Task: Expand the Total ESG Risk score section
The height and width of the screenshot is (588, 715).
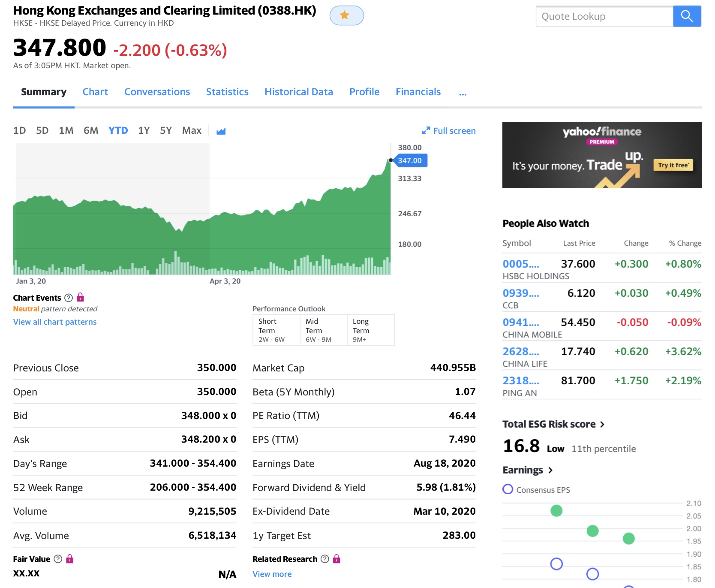Action: coord(553,424)
